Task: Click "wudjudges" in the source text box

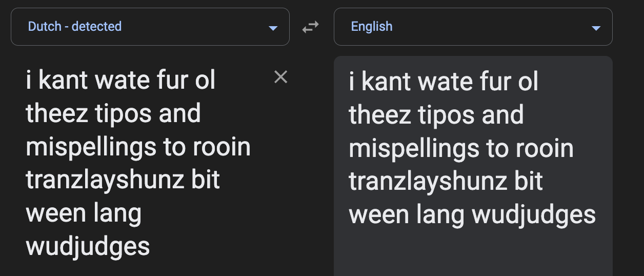Action: pyautogui.click(x=88, y=246)
